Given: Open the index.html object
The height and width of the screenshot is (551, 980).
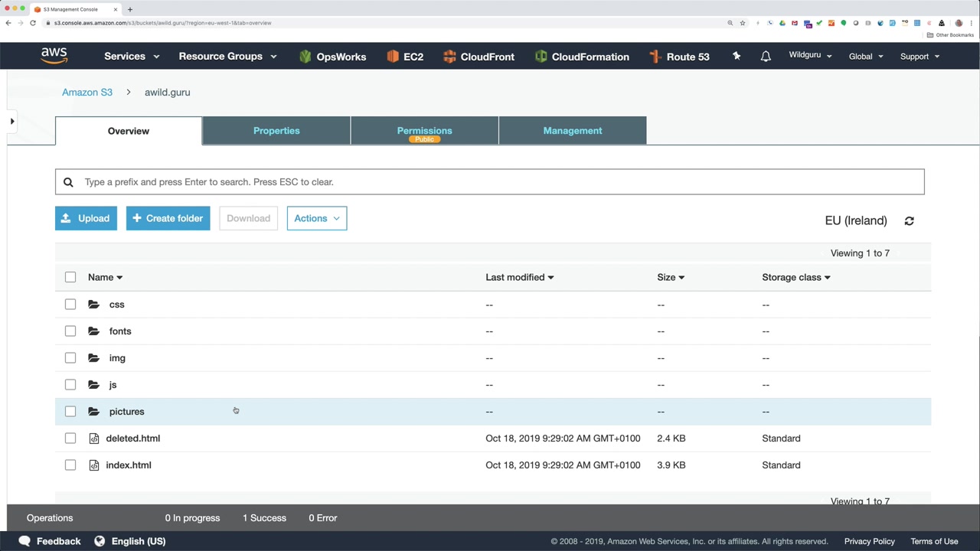Looking at the screenshot, I should 129,465.
